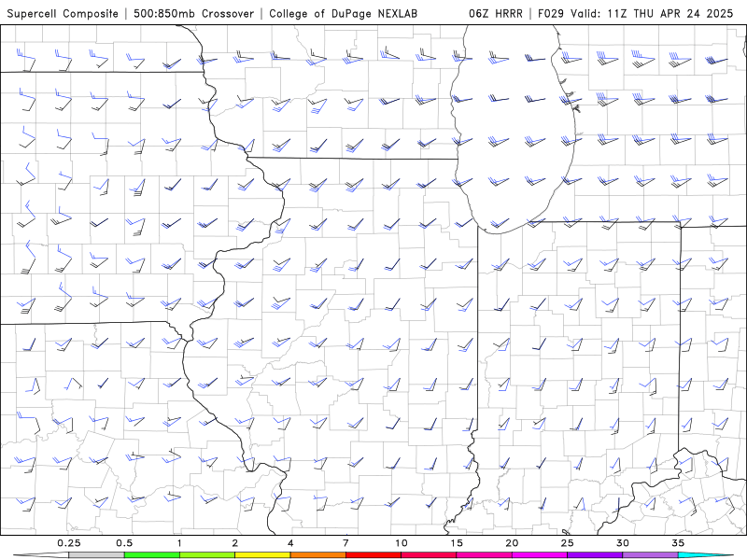Click the 'College of DuPage NEXLAB' label

343,13
